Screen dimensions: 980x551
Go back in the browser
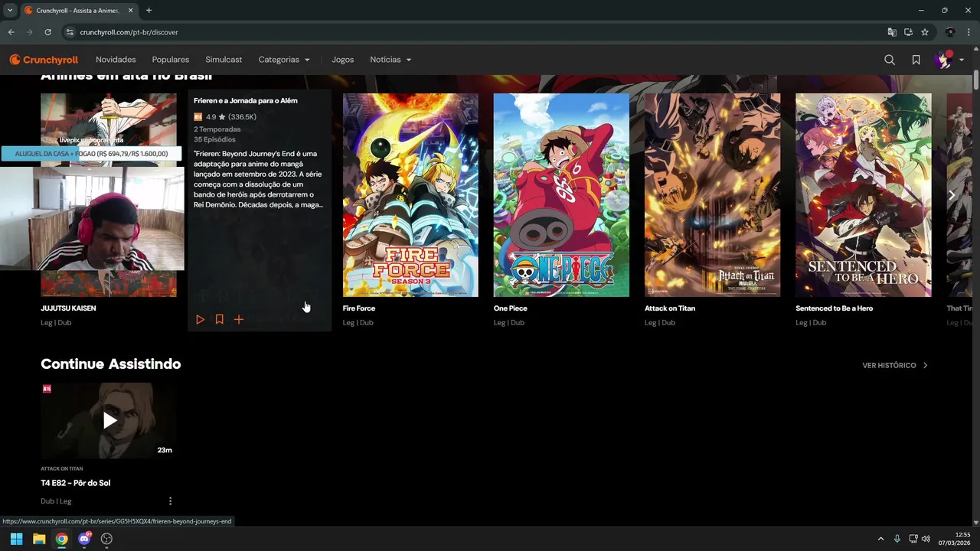click(x=11, y=32)
